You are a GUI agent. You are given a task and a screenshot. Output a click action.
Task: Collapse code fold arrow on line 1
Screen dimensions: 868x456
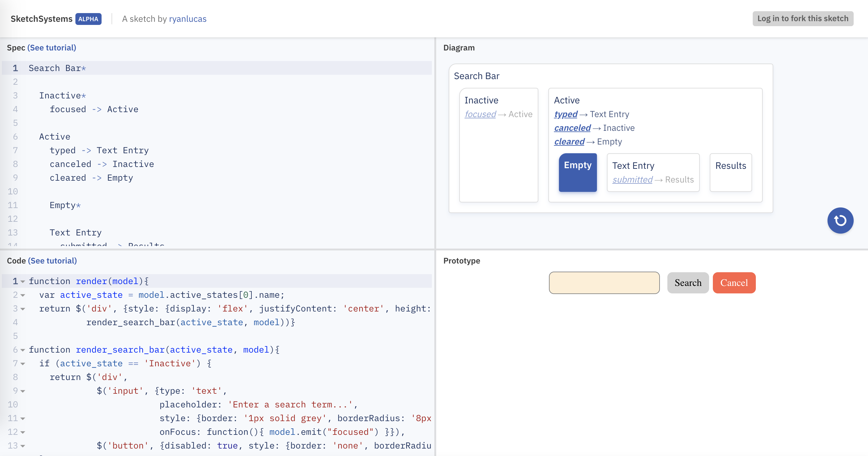tap(22, 281)
